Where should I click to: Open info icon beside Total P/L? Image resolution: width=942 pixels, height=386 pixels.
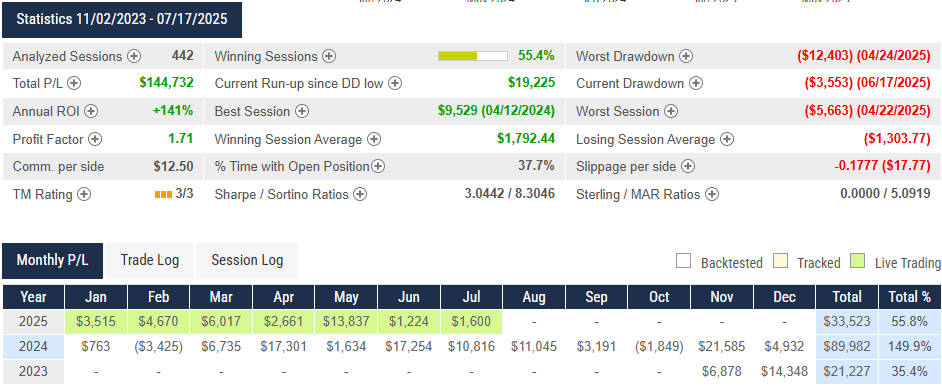(74, 83)
